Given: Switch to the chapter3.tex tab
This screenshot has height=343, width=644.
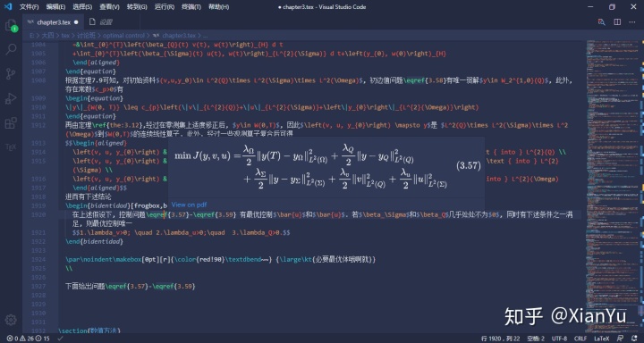Looking at the screenshot, I should coord(54,22).
